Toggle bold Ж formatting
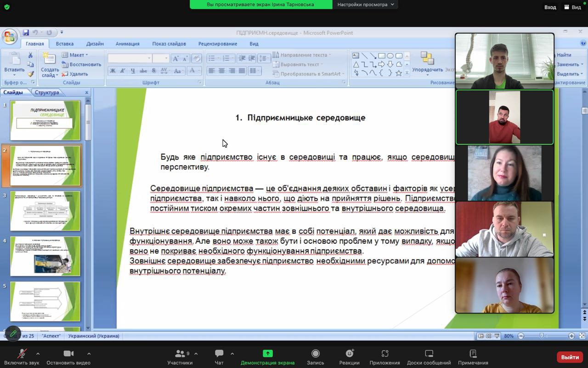The height and width of the screenshot is (368, 588). (x=113, y=71)
